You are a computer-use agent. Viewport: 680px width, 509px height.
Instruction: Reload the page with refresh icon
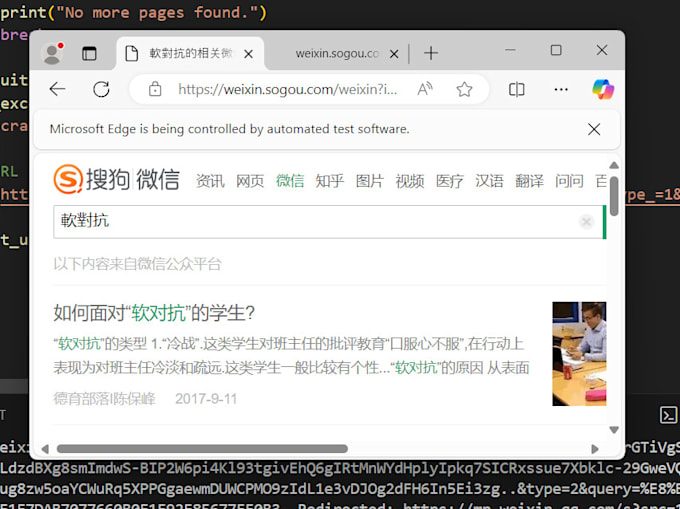pyautogui.click(x=101, y=89)
